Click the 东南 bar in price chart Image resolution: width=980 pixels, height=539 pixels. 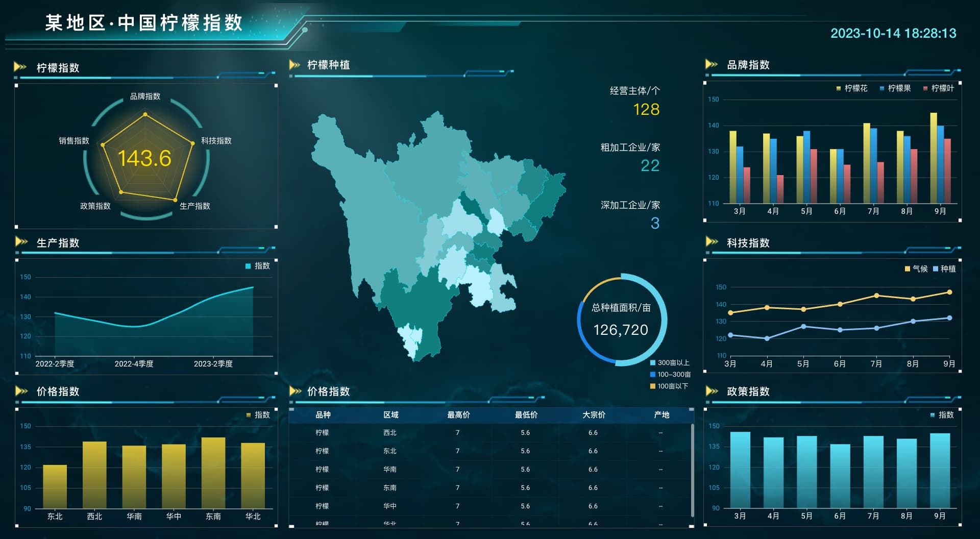point(213,472)
